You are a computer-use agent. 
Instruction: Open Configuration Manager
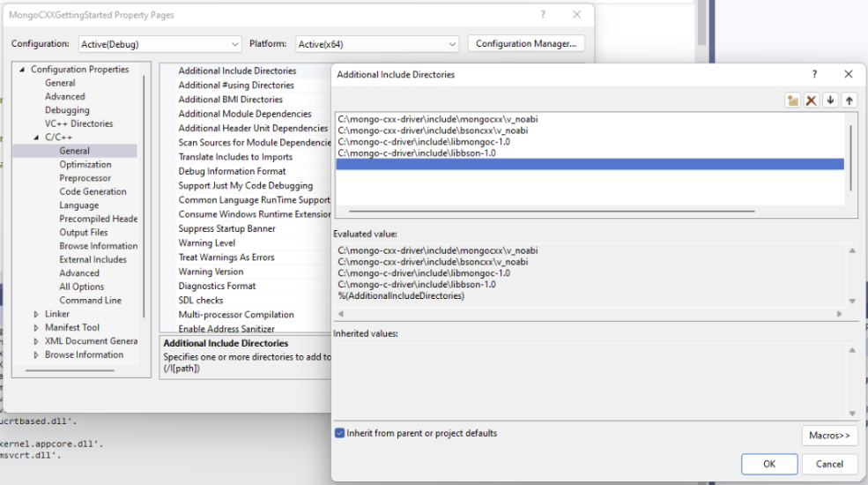525,44
